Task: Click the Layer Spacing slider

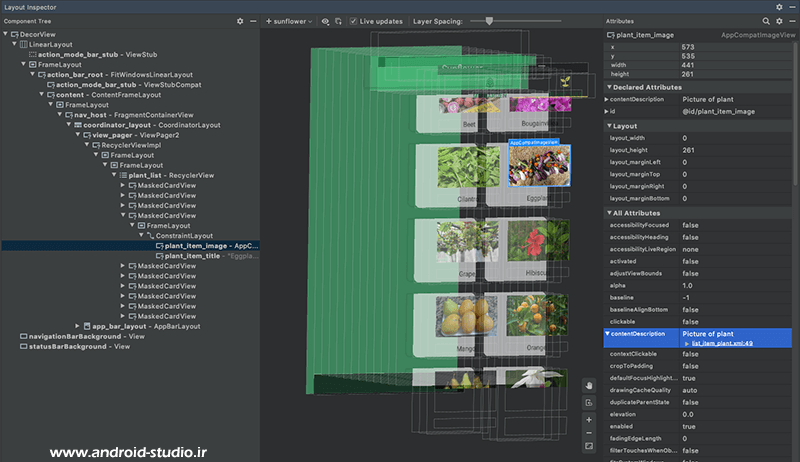Action: [x=488, y=20]
